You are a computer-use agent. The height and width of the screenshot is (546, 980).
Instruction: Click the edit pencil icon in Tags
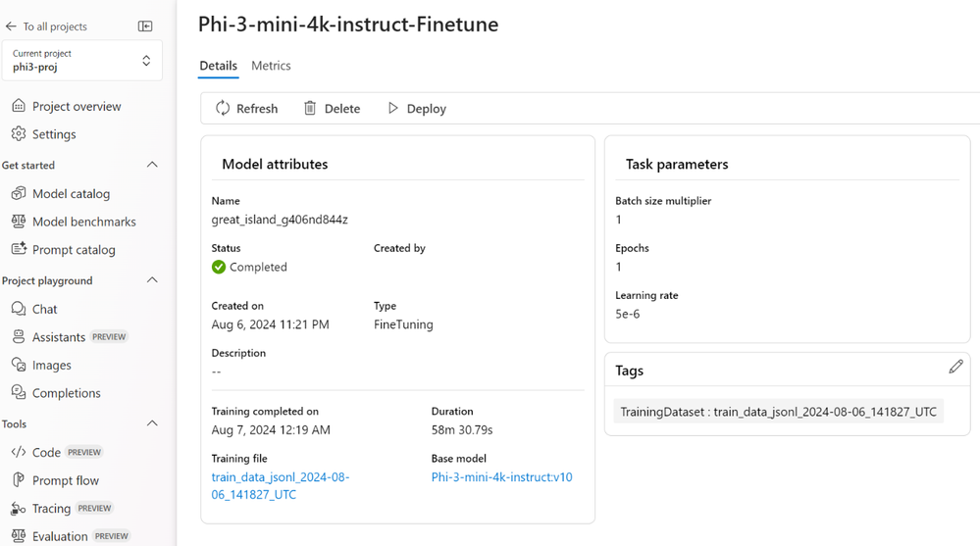point(955,367)
